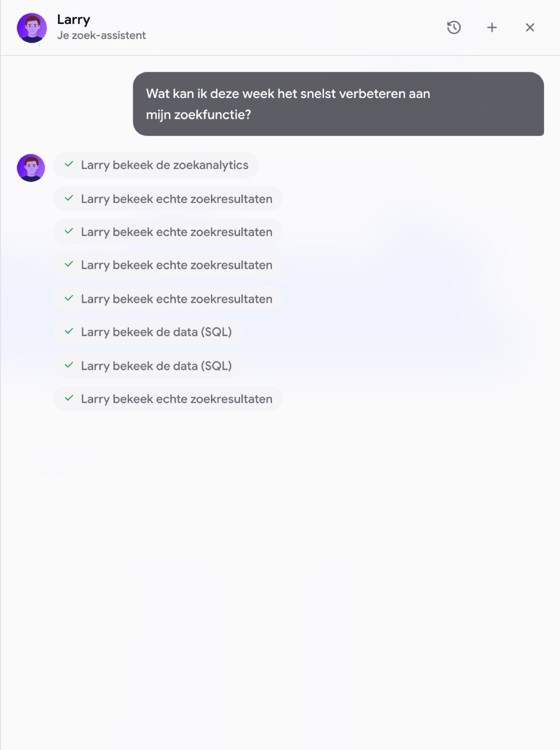Close the Larry assistant panel
Viewport: 560px width, 750px height.
pos(530,27)
